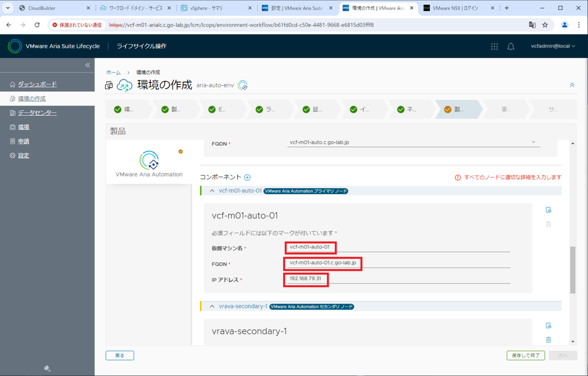
Task: Click the 保存して終了 button
Action: tap(526, 355)
